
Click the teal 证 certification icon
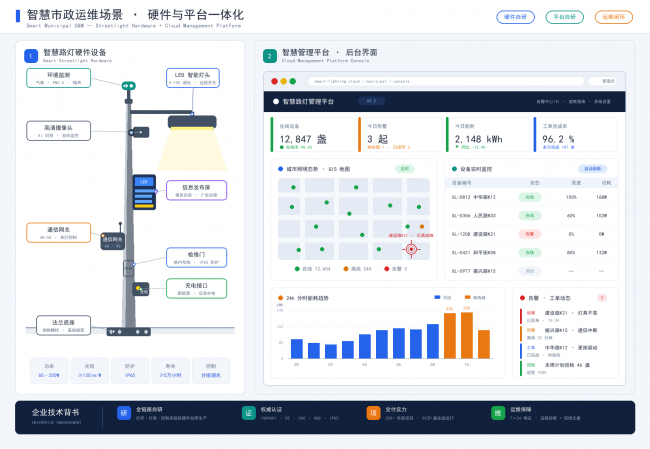tap(249, 413)
